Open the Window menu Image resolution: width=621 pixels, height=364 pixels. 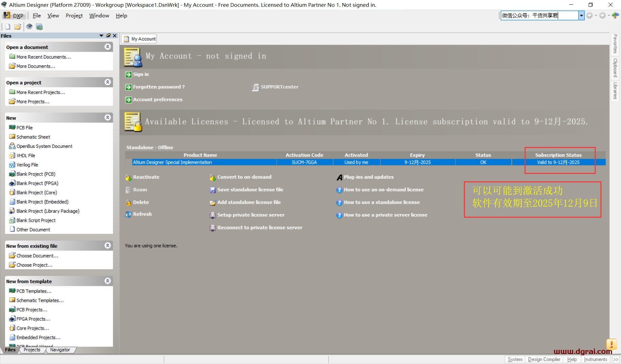coord(99,16)
